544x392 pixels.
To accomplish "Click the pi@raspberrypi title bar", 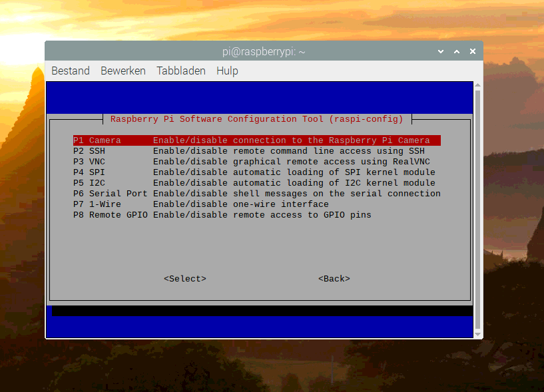I will point(264,51).
